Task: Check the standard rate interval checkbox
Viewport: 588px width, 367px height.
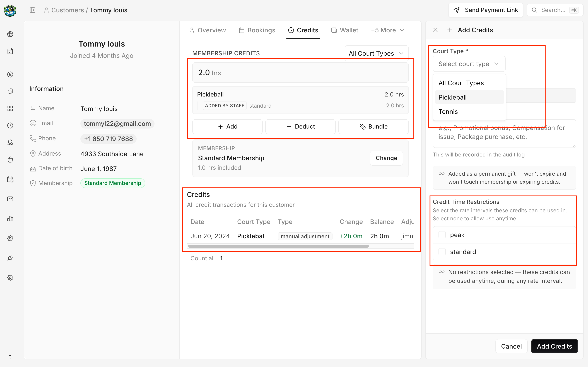Action: tap(442, 252)
